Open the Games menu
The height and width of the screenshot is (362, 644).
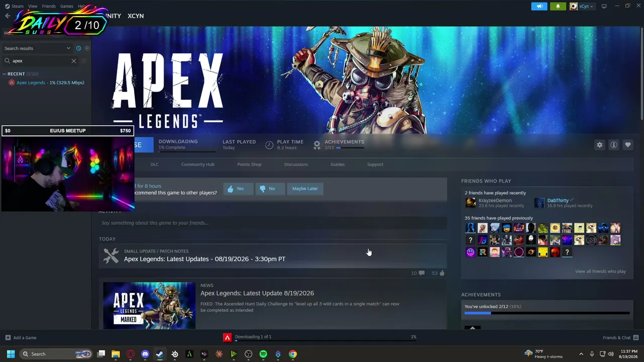[66, 6]
